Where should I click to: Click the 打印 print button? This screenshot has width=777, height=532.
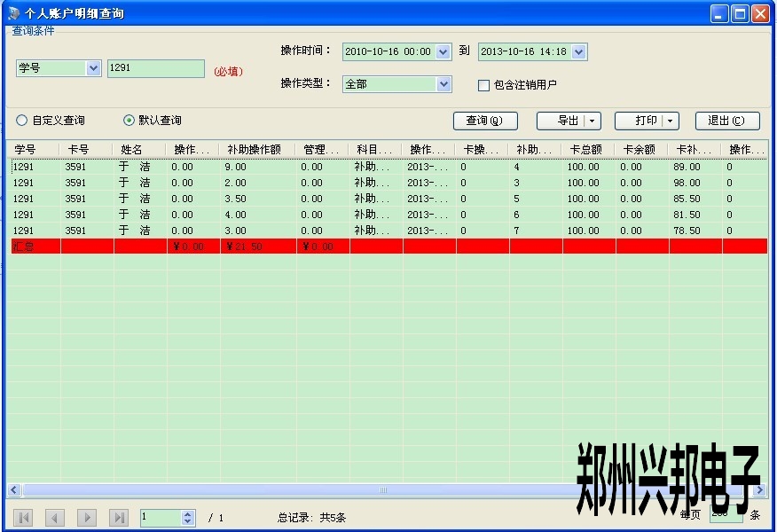pos(645,121)
